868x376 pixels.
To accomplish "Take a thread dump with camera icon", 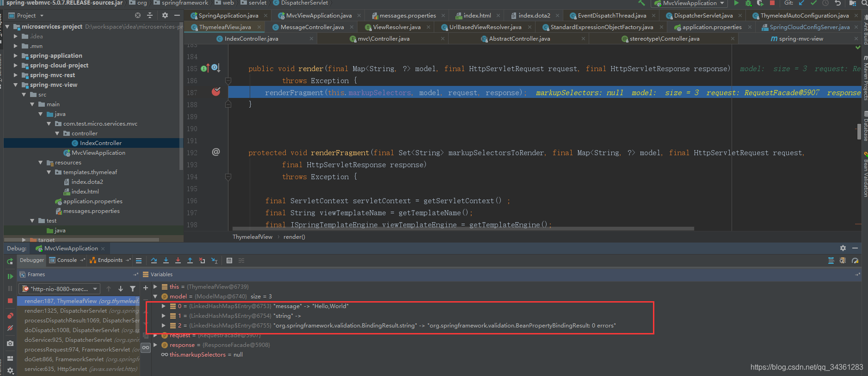I will tap(10, 343).
